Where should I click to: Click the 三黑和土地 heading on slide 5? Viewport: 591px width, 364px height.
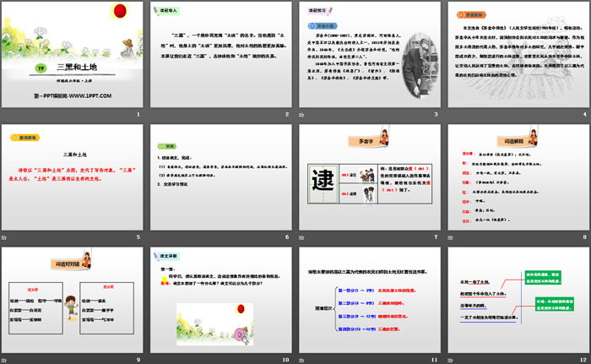coord(74,155)
